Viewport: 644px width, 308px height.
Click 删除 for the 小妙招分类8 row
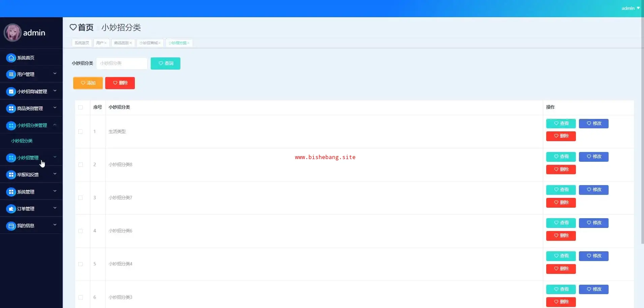(561, 170)
